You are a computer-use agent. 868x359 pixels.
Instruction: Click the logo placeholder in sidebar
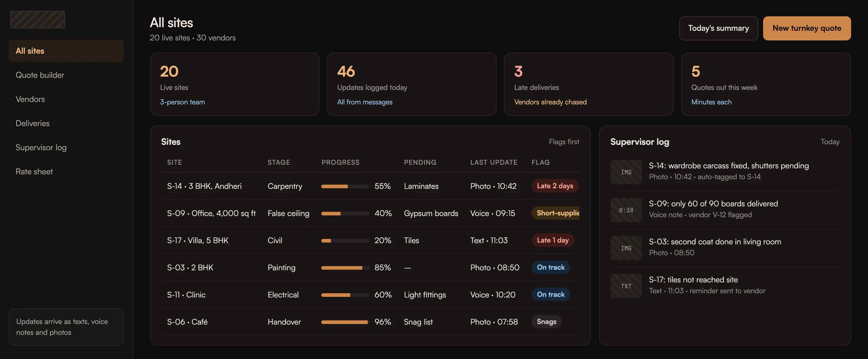(x=38, y=20)
